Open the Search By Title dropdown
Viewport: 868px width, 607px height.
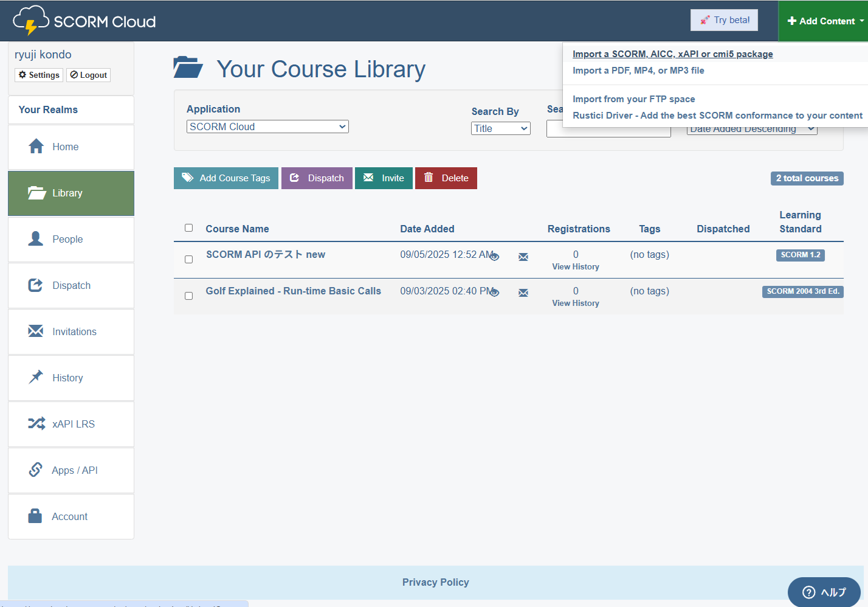[500, 128]
